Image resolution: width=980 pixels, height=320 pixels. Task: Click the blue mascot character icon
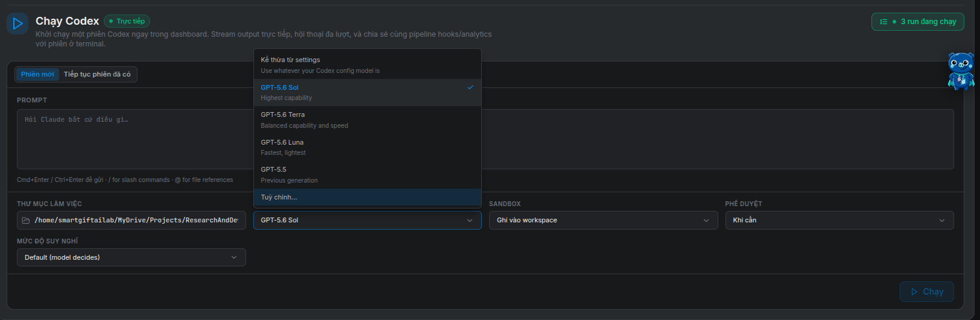961,71
